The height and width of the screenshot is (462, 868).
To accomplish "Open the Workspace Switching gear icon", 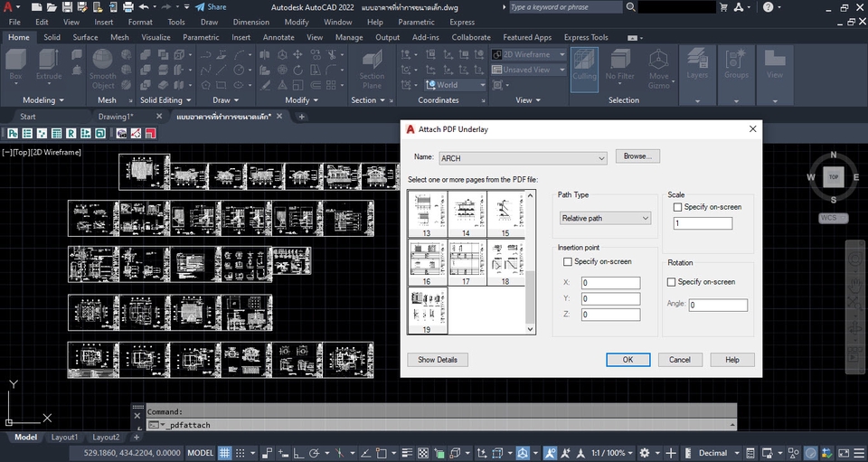I will click(x=645, y=453).
